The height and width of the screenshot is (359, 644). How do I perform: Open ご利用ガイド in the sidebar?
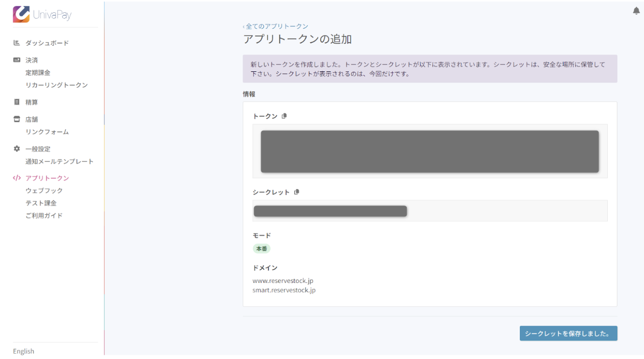(44, 216)
